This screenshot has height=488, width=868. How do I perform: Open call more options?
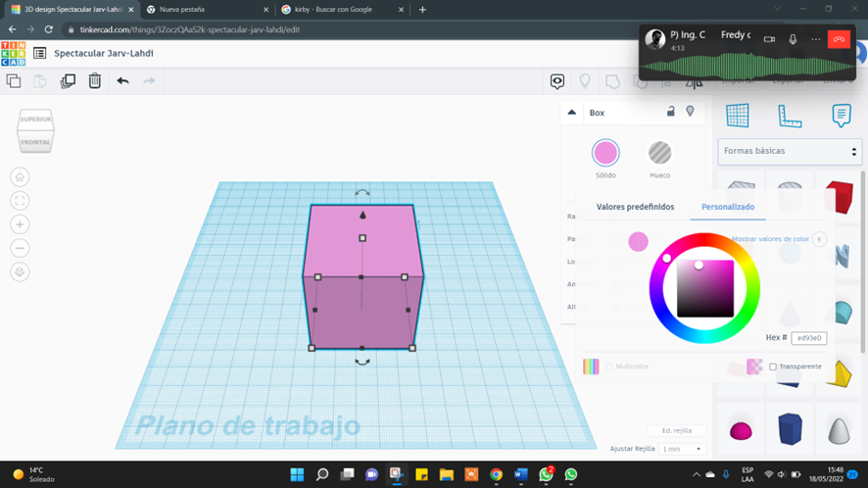[816, 39]
